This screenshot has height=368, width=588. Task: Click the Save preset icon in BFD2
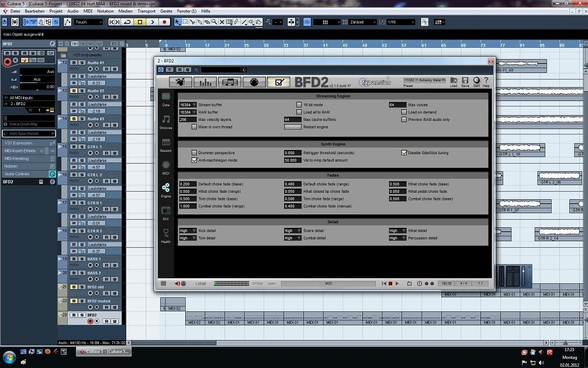coord(465,81)
